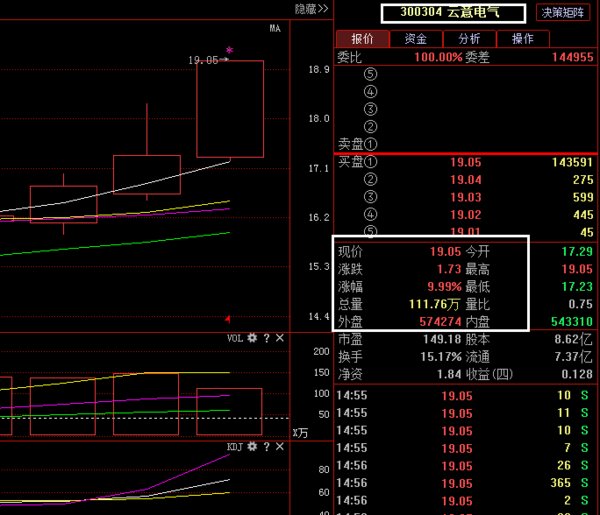The height and width of the screenshot is (515, 600).
Task: Close the VOL indicator panel
Action: pos(280,338)
